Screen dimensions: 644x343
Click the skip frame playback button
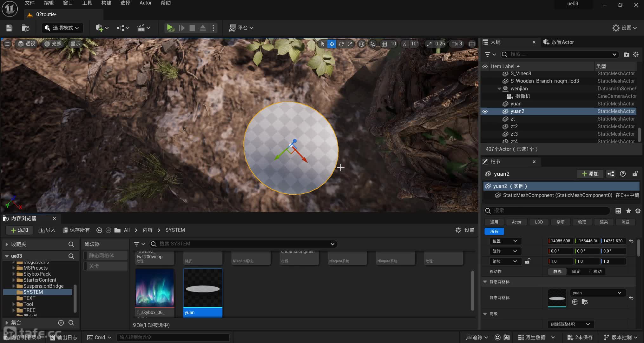tap(182, 28)
